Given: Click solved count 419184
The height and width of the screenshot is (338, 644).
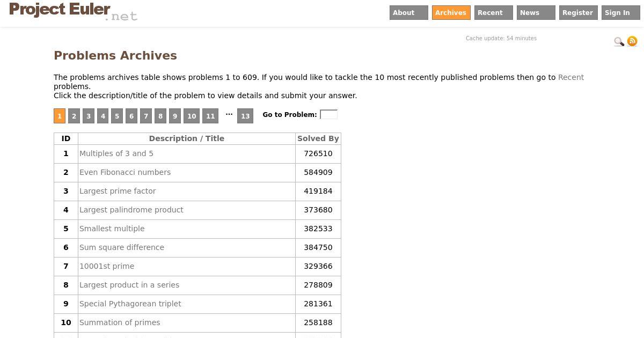Looking at the screenshot, I should (318, 191).
